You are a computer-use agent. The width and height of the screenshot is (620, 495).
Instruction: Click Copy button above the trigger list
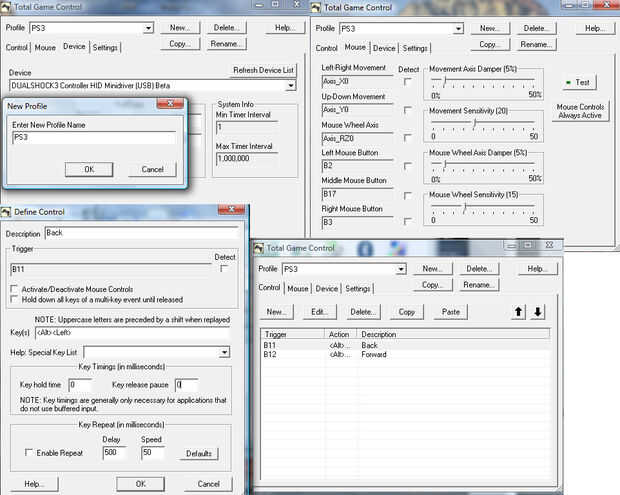(x=406, y=312)
